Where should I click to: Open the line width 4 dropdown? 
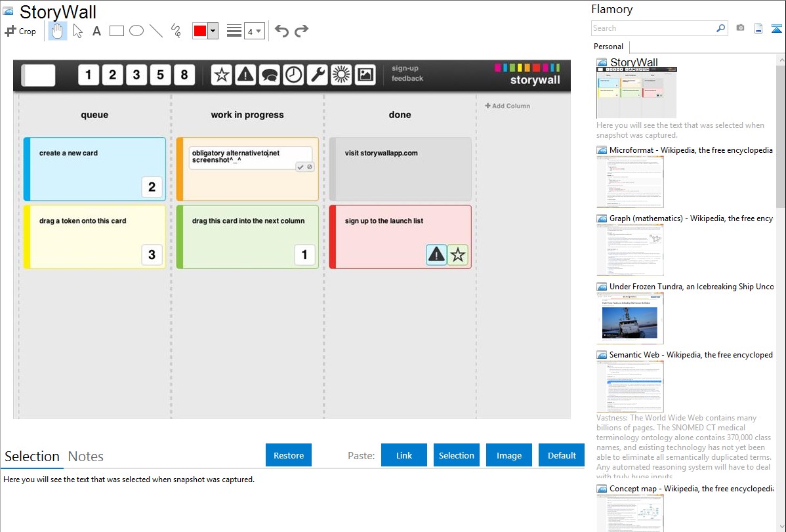[x=255, y=31]
